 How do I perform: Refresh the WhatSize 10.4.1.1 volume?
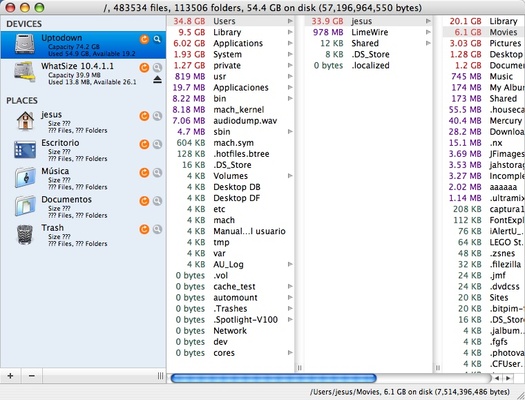(144, 68)
